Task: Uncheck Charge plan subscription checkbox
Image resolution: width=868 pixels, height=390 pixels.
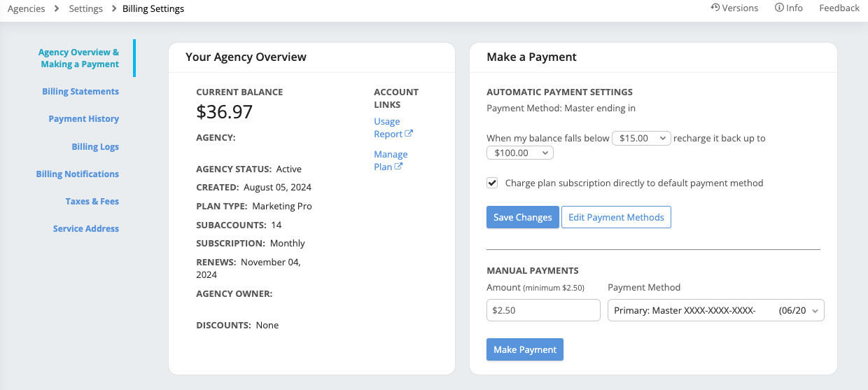Action: click(x=492, y=183)
